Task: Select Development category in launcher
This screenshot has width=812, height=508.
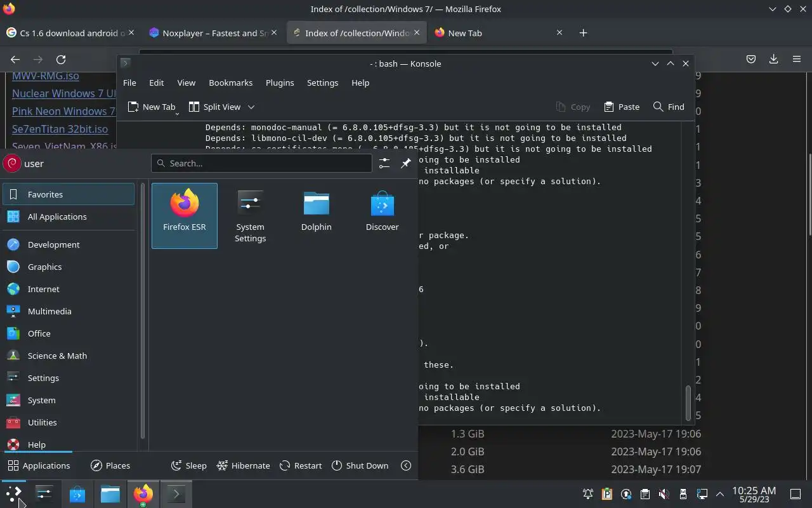Action: [69, 244]
